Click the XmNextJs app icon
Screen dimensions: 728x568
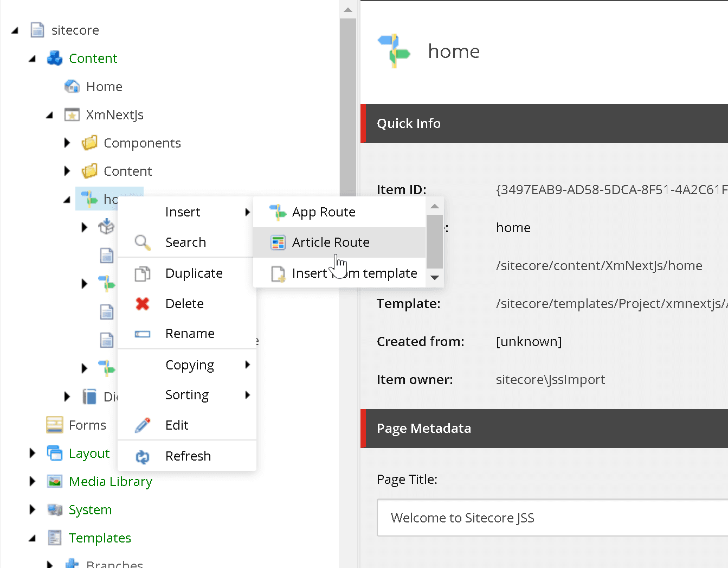(72, 114)
